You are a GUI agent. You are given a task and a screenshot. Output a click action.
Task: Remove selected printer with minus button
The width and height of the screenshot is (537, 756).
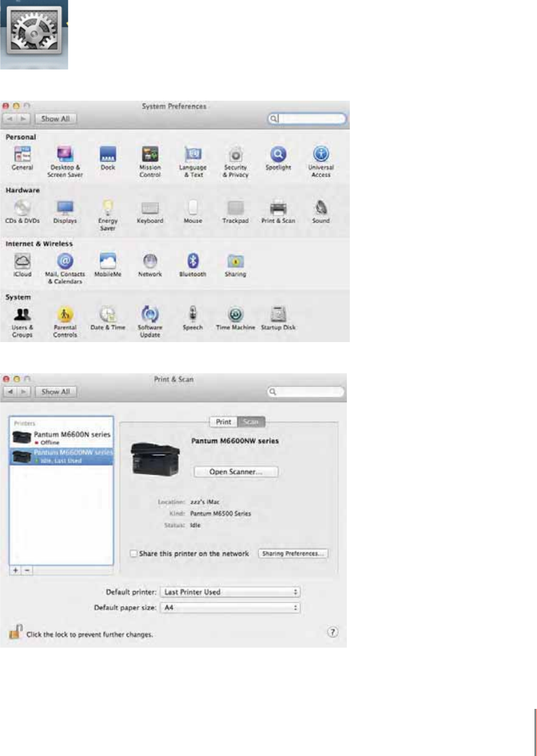[26, 571]
